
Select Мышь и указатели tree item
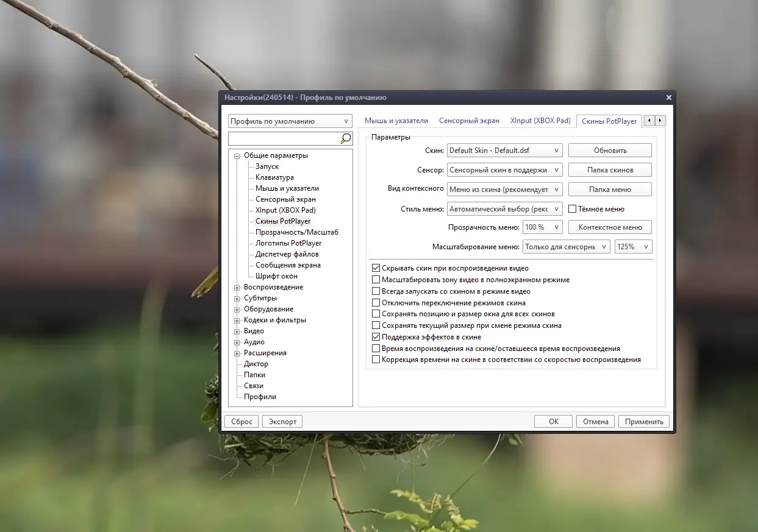pyautogui.click(x=287, y=188)
